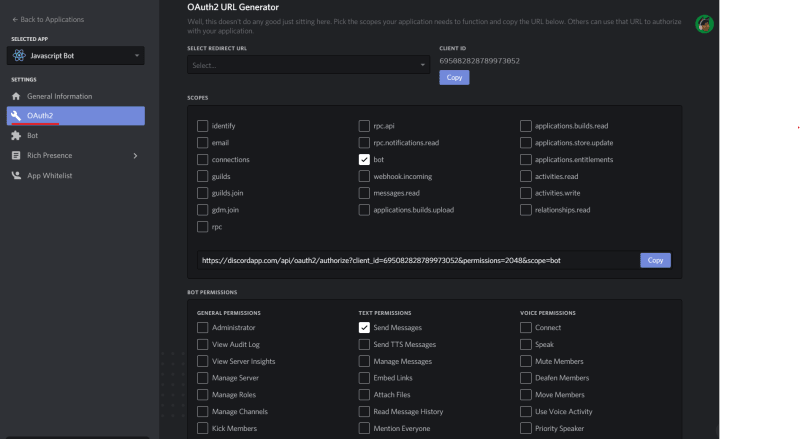Enable the guilds.join scope
This screenshot has width=800, height=439.
tap(203, 193)
